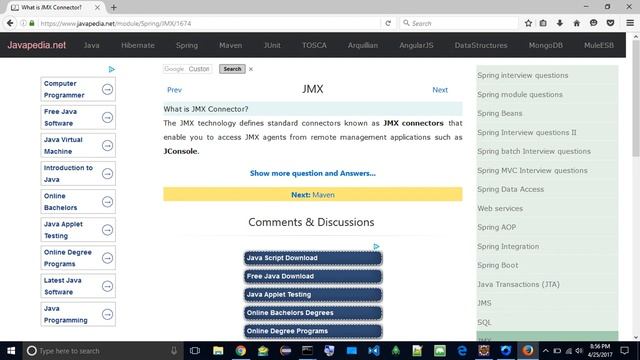Reload the page with the refresh icon
The height and width of the screenshot is (360, 640).
tap(388, 23)
